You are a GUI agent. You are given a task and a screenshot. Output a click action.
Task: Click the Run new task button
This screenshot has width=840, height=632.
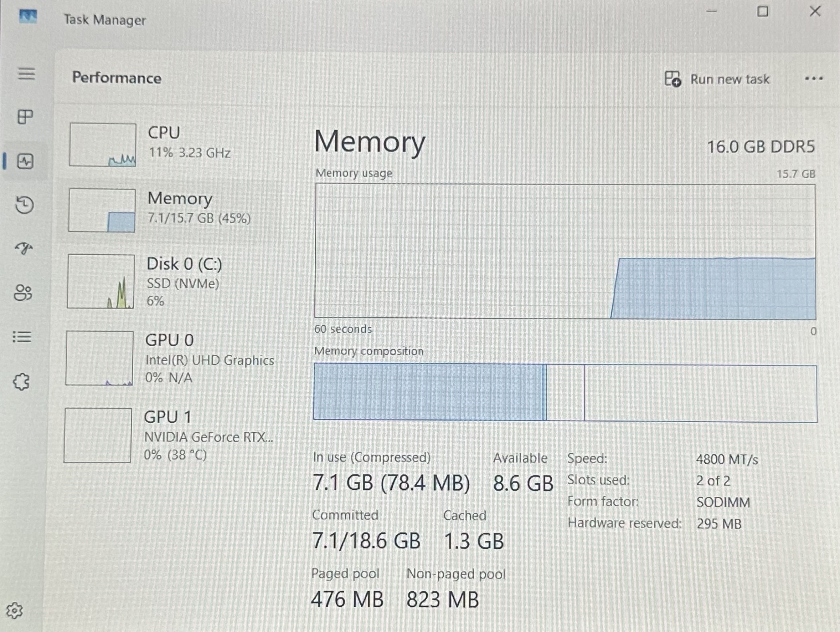coord(717,79)
